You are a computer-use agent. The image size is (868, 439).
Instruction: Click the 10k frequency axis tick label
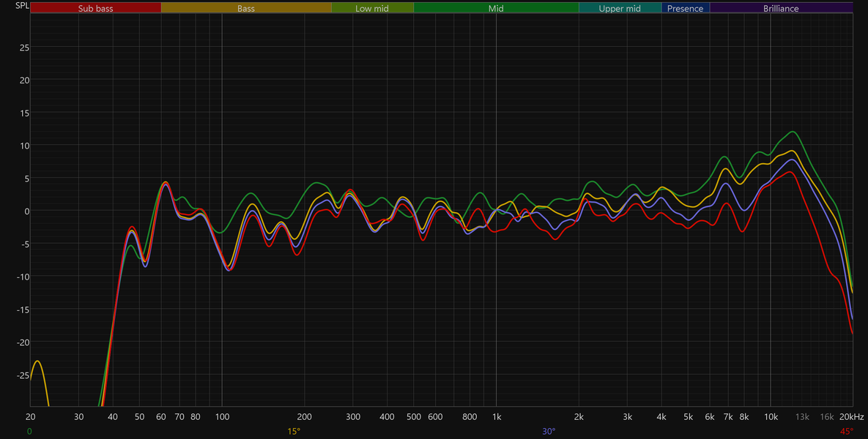[771, 416]
